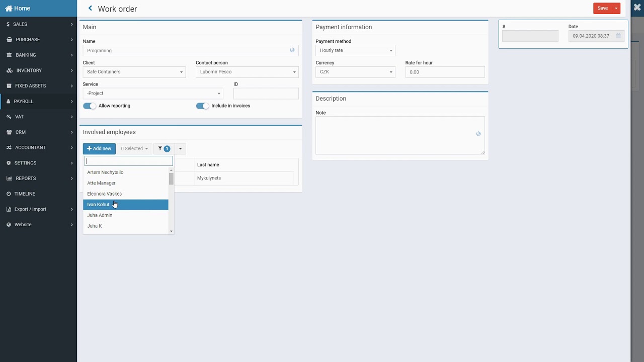Click the Settings gear icon
Viewport: 644px width, 362px height.
pyautogui.click(x=9, y=163)
